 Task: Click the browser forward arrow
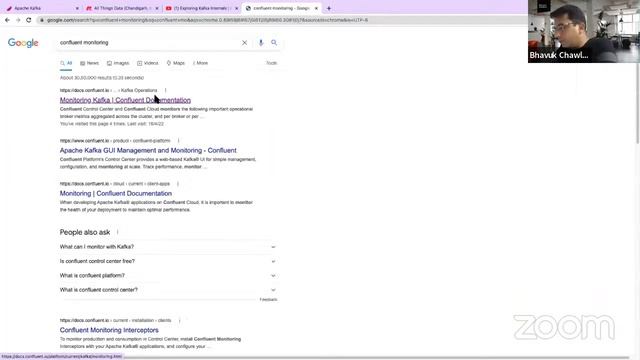click(18, 20)
